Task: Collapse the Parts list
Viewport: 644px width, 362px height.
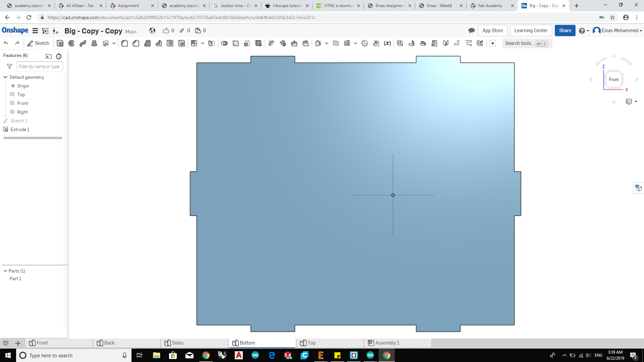Action: point(5,271)
